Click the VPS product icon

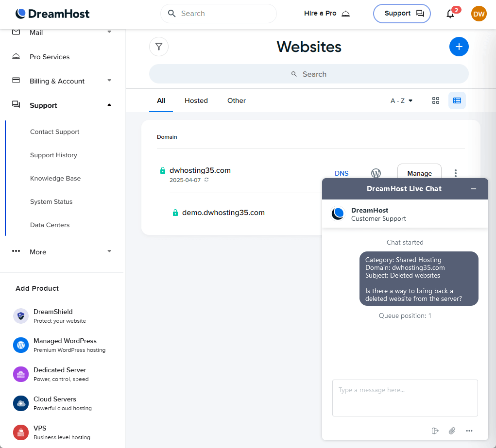pyautogui.click(x=21, y=432)
